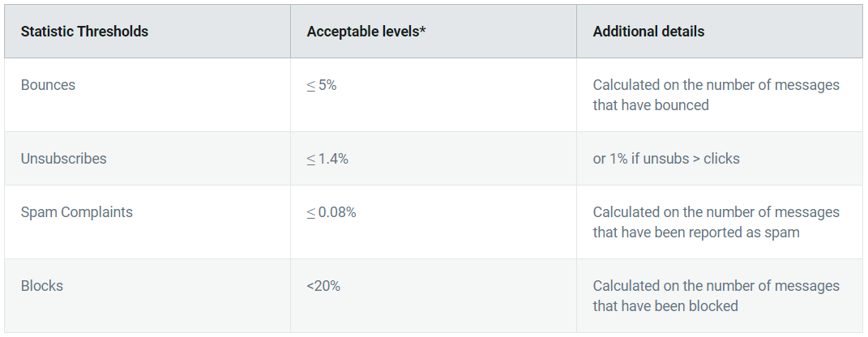Image resolution: width=868 pixels, height=337 pixels.
Task: Click the ≤ 5% bounces threshold value
Action: pos(322,86)
